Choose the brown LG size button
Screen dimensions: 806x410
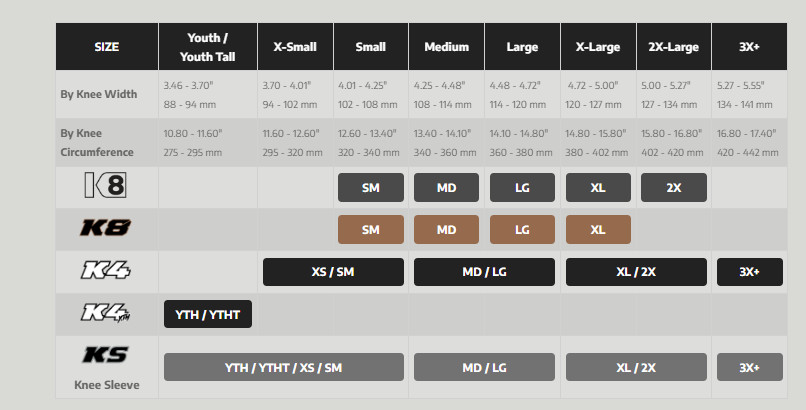[522, 230]
